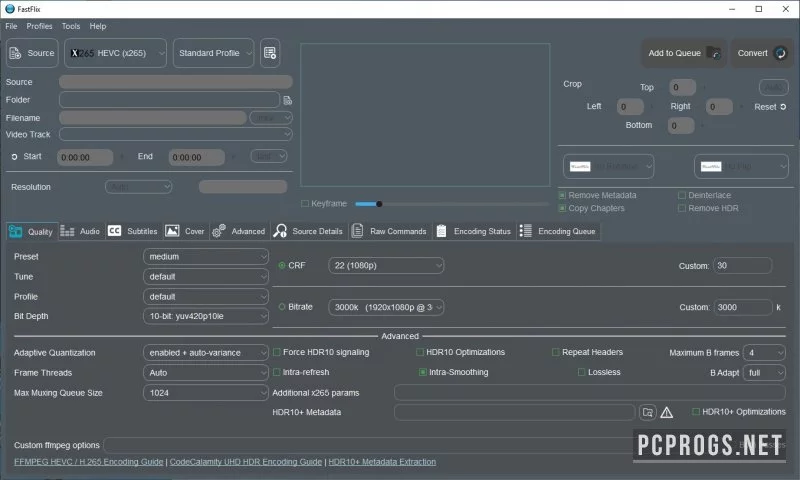
Task: Select the CRF radio button
Action: pos(282,265)
